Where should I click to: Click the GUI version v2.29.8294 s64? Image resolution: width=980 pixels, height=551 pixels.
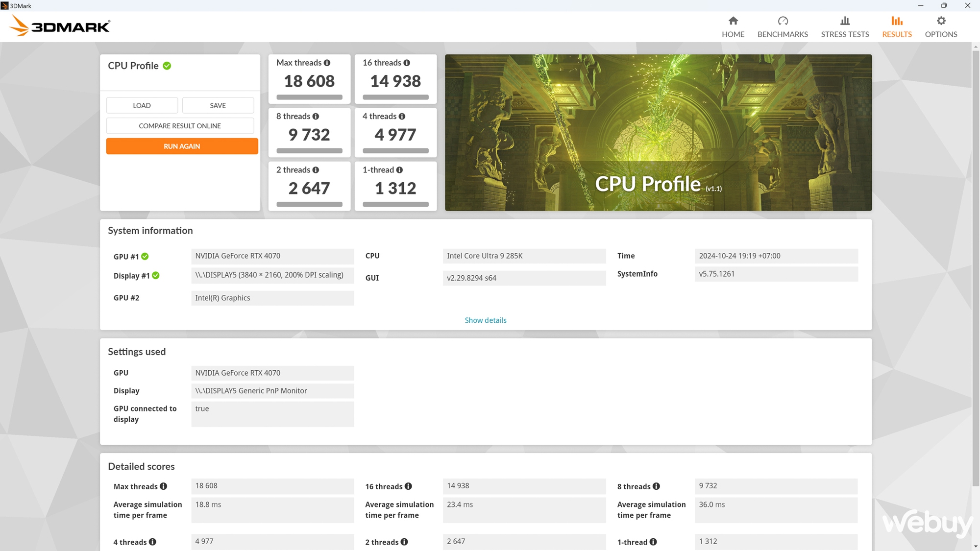[524, 278]
